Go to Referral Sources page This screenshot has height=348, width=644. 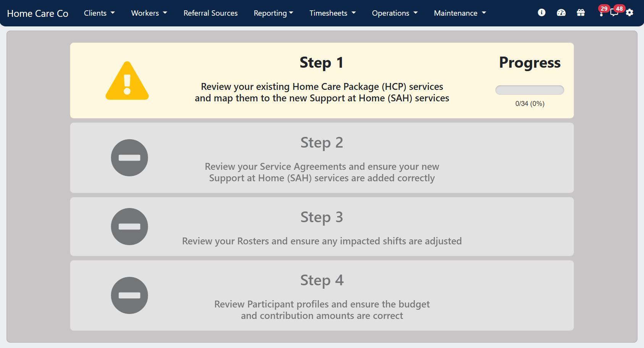pos(210,13)
